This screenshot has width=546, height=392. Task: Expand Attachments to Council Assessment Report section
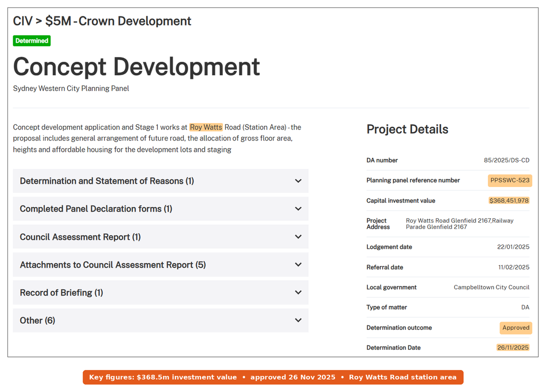pyautogui.click(x=160, y=265)
